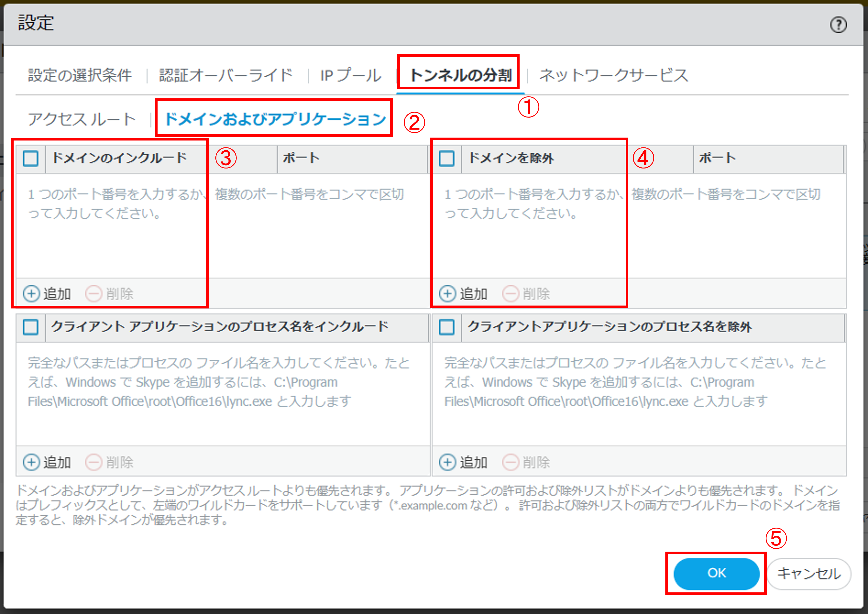
Task: Toggle checkbox for プロセス名を除外 list
Action: coord(447,327)
